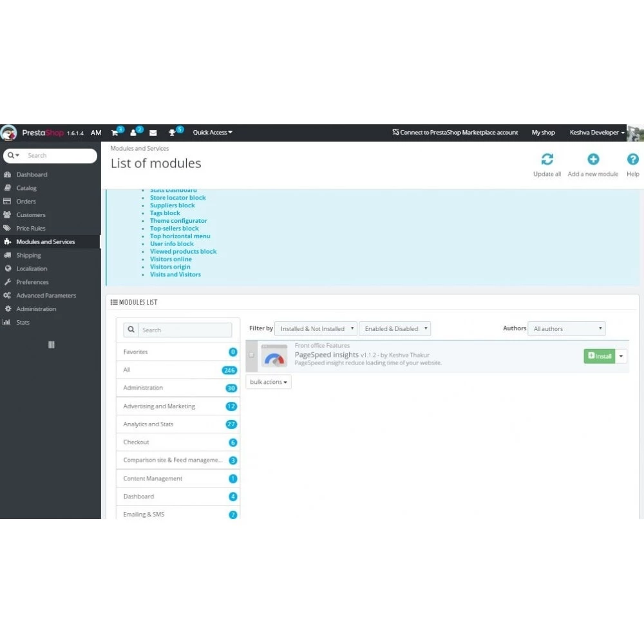Click the Price Rules tag icon

(x=7, y=228)
